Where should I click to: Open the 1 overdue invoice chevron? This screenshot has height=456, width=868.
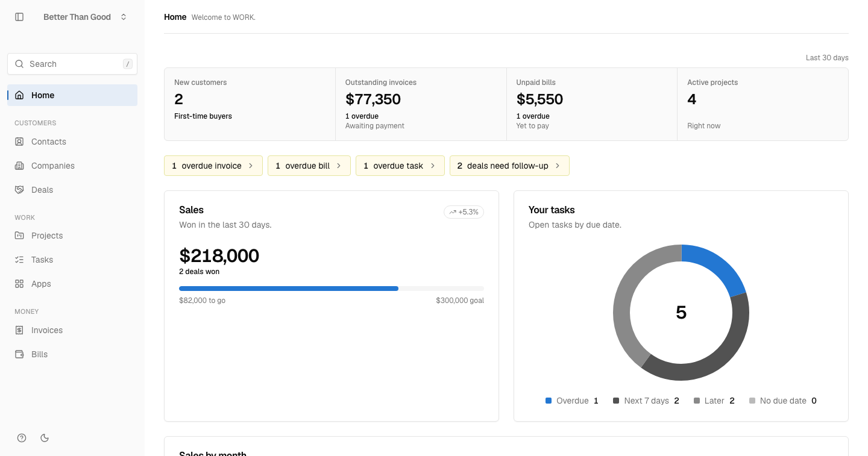click(x=251, y=166)
